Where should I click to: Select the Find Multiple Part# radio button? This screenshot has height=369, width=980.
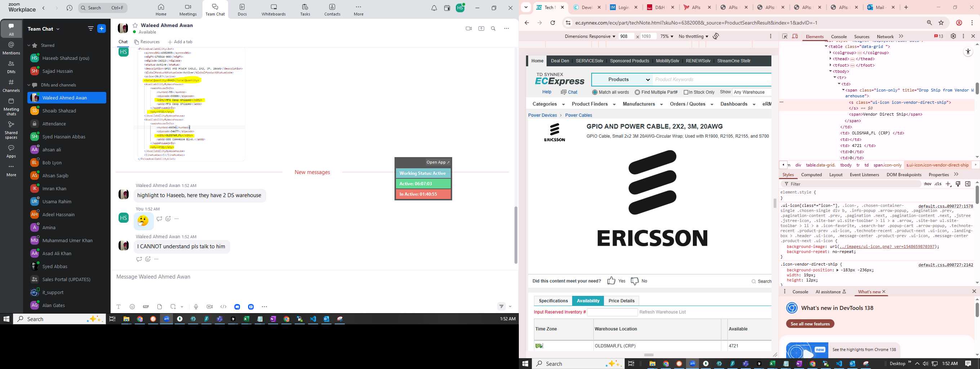click(637, 93)
